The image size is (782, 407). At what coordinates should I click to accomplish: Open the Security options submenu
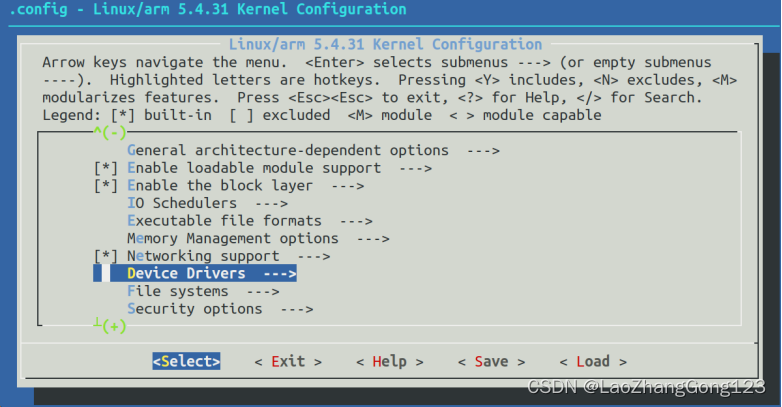(x=220, y=309)
